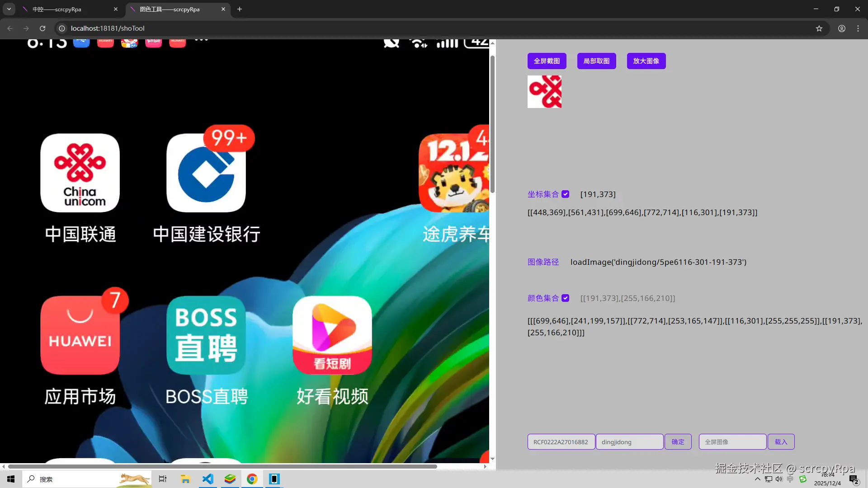Select the 图色工具——scrcpyRpa tab
This screenshot has height=488, width=868.
(x=170, y=9)
